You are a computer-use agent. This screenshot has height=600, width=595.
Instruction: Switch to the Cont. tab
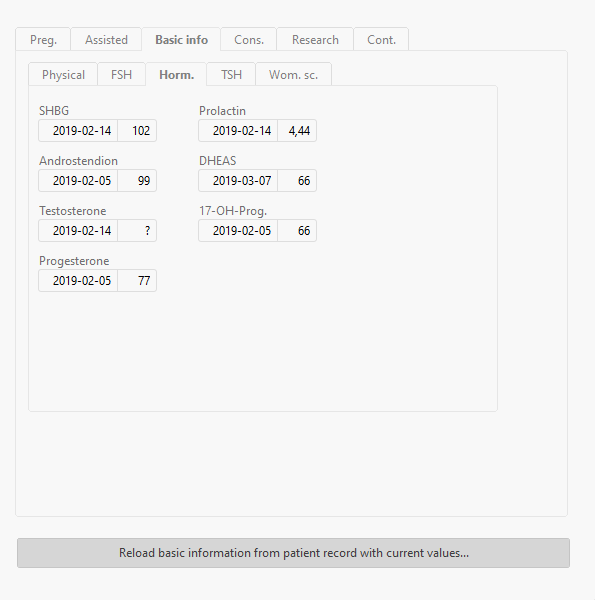click(x=381, y=39)
